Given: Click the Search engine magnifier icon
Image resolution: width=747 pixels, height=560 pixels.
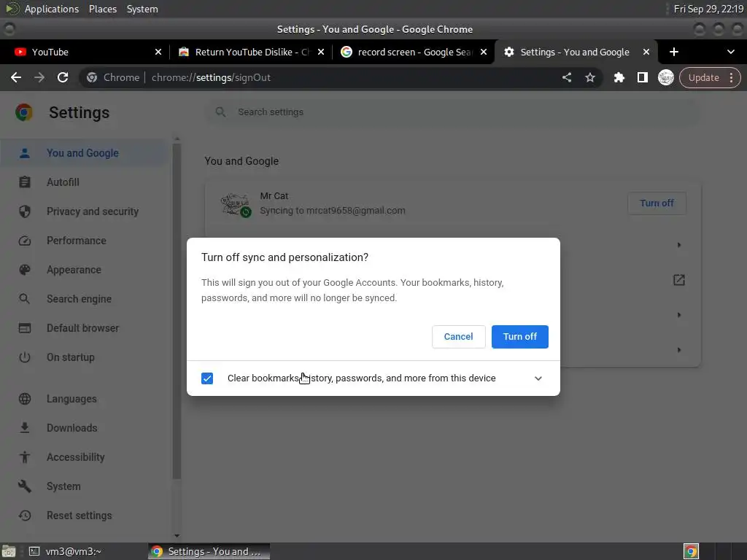Looking at the screenshot, I should coord(24,298).
